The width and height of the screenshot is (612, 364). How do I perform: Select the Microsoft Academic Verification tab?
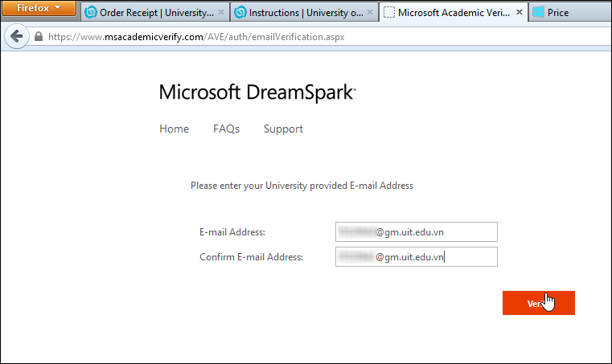pyautogui.click(x=454, y=13)
